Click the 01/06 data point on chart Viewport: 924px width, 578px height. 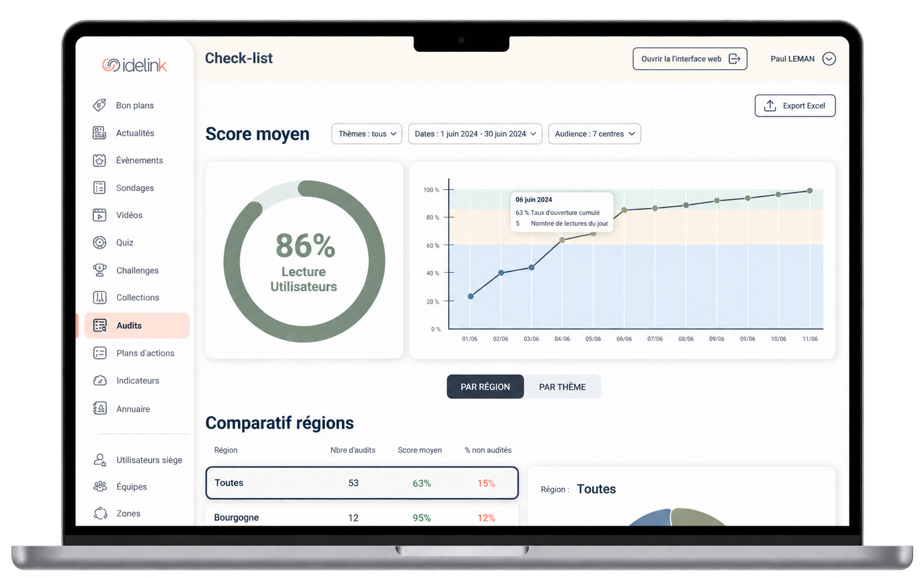(x=471, y=297)
